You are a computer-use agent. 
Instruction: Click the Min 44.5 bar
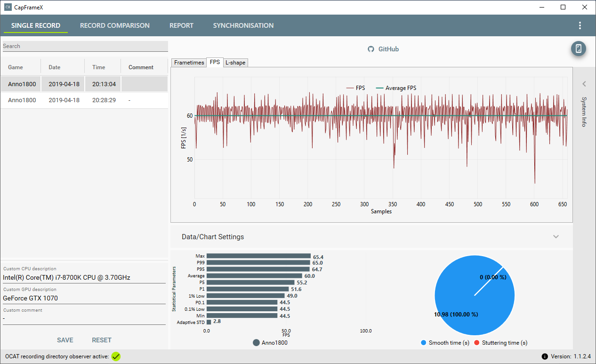pos(242,315)
